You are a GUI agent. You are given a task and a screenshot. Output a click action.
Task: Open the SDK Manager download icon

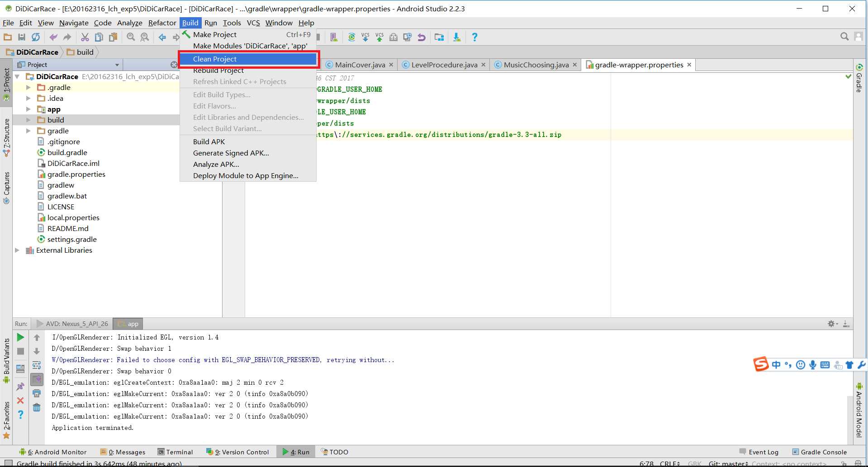coord(457,37)
